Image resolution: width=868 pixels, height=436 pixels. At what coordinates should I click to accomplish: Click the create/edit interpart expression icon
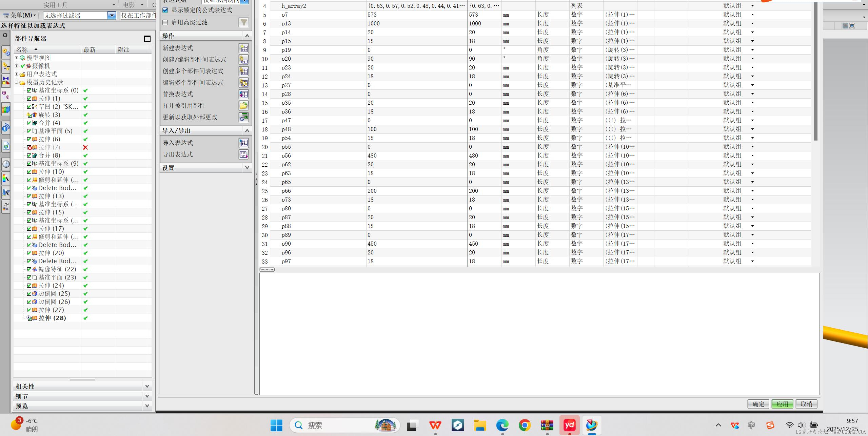point(243,60)
